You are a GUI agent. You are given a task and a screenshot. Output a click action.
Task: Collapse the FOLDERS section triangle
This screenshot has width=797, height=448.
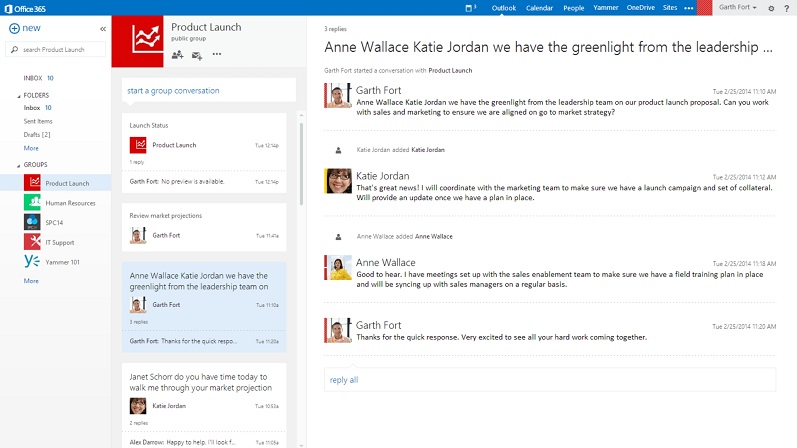click(x=19, y=96)
